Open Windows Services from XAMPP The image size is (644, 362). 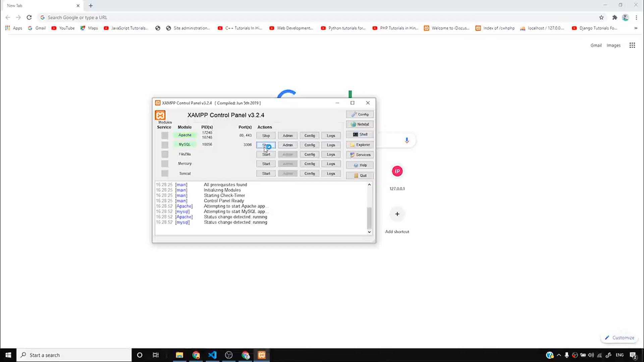pos(360,155)
